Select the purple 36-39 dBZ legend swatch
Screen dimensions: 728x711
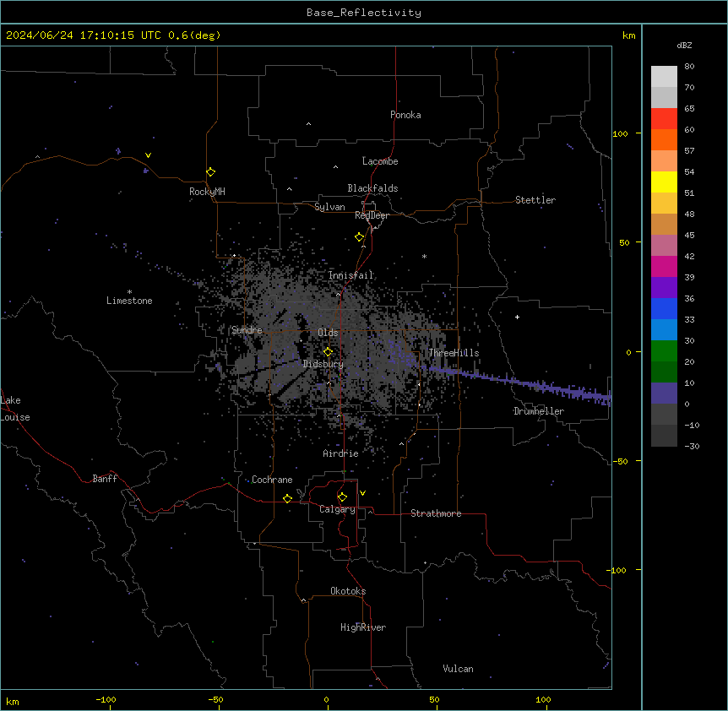tap(664, 288)
